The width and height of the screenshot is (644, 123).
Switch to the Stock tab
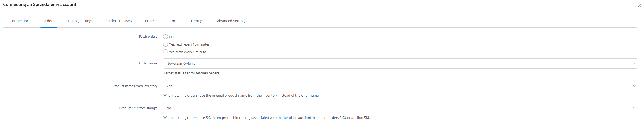click(173, 21)
